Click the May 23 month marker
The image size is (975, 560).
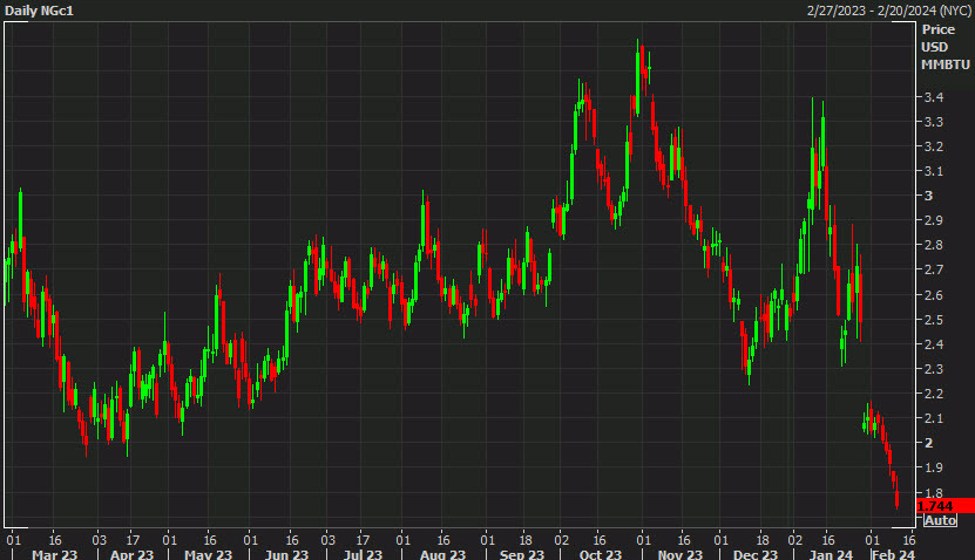pos(209,552)
